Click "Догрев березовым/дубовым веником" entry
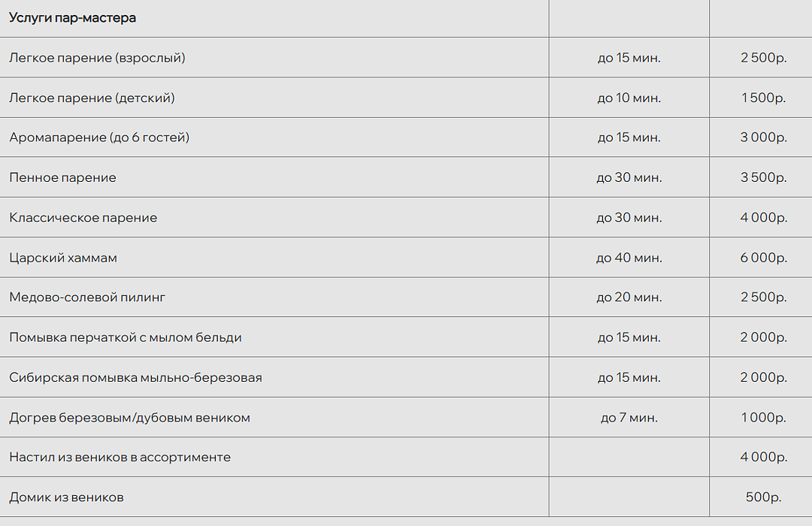 pyautogui.click(x=129, y=418)
